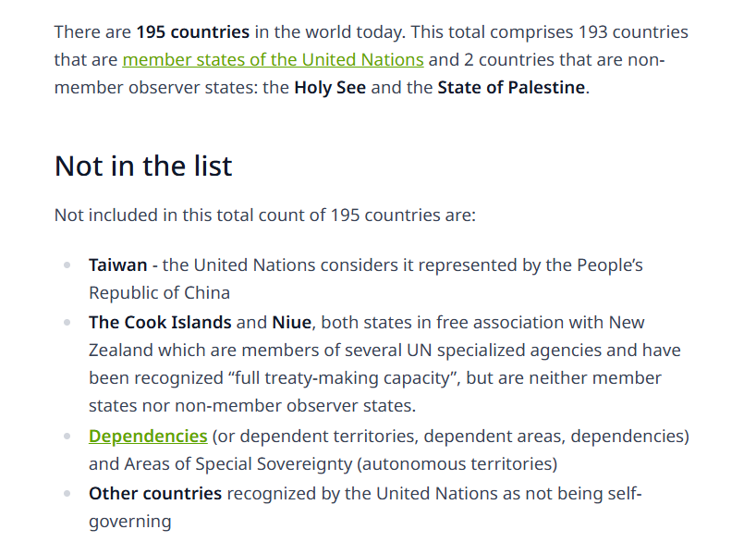Image resolution: width=756 pixels, height=554 pixels.
Task: Click the bold '195 countries' text
Action: point(193,32)
